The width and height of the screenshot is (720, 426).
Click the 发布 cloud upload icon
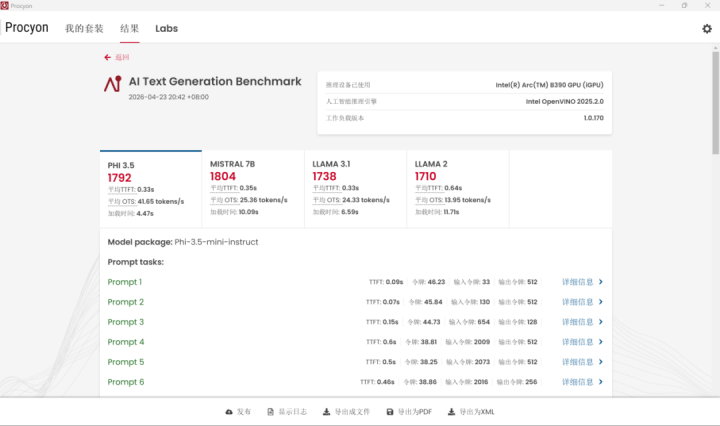click(229, 412)
